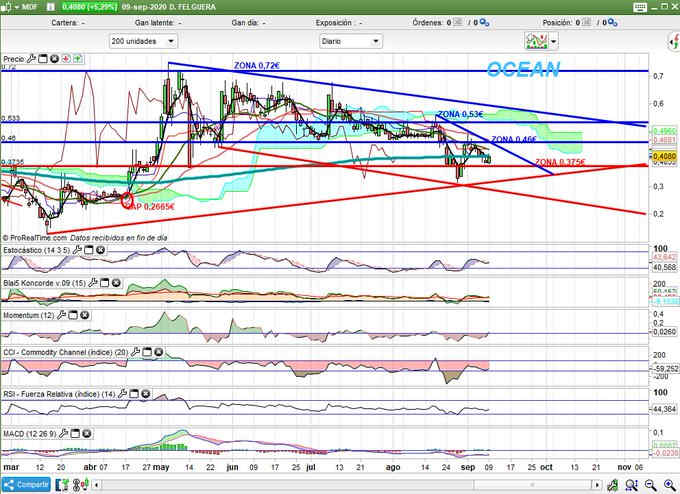Zoom out with the minus magnifier
This screenshot has height=494, width=680.
click(650, 484)
